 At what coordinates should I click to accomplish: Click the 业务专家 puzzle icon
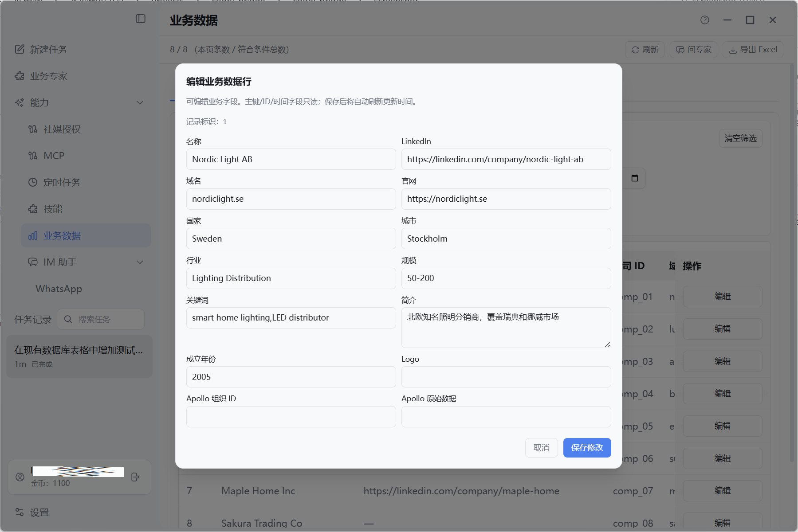click(20, 76)
